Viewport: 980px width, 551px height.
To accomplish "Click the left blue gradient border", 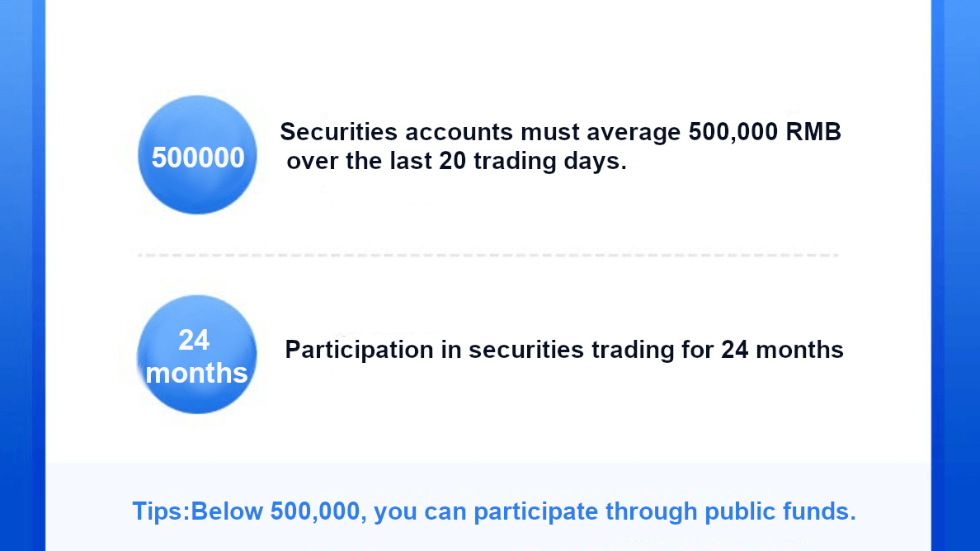I will pos(22,275).
